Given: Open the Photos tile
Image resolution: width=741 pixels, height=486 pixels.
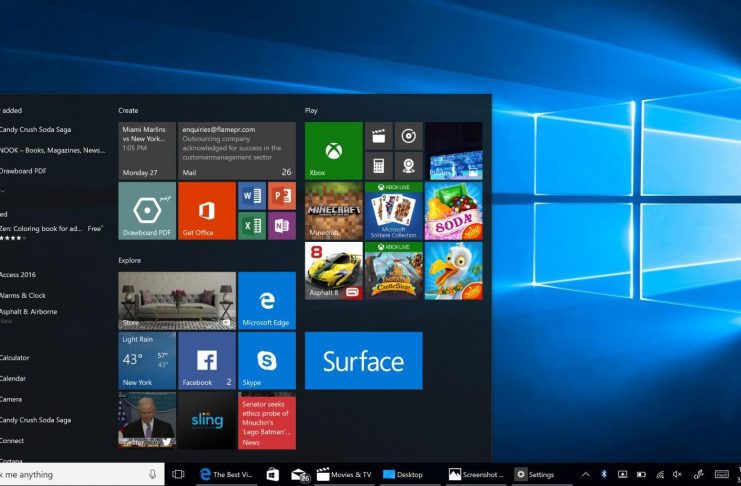Looking at the screenshot, I should click(x=454, y=151).
